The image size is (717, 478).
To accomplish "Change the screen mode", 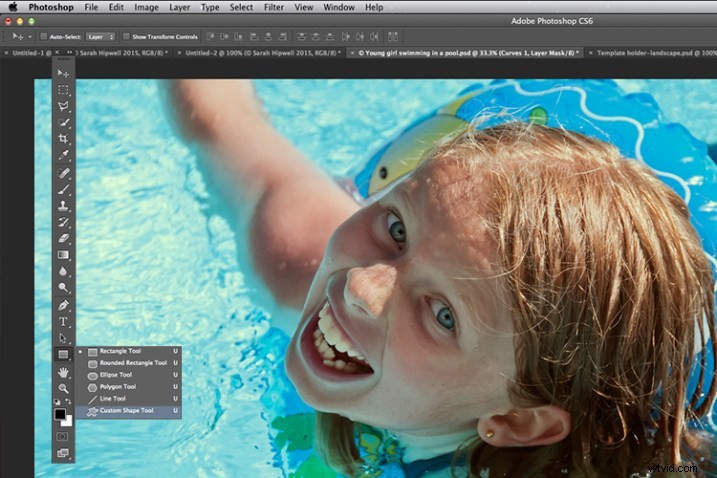I will pyautogui.click(x=63, y=453).
